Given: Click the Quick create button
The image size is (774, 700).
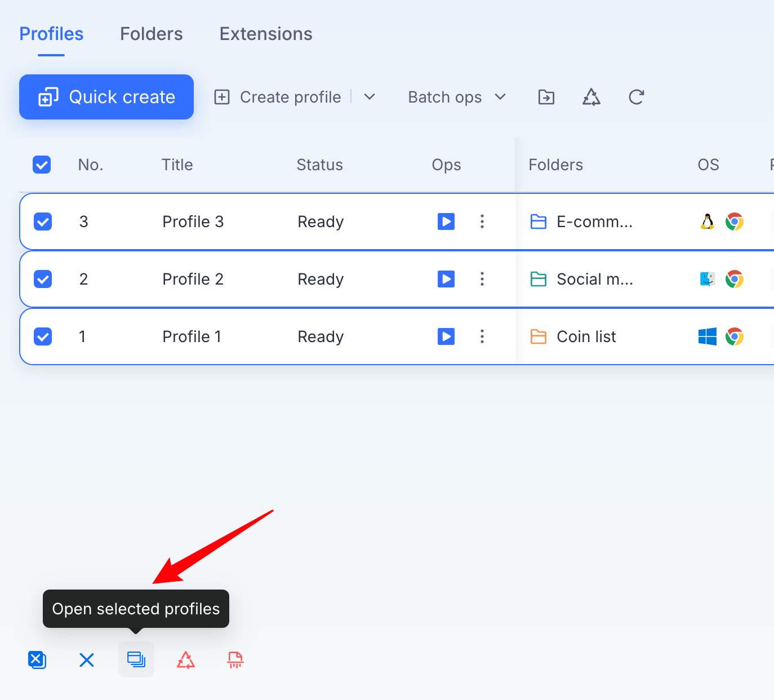Looking at the screenshot, I should pyautogui.click(x=106, y=97).
